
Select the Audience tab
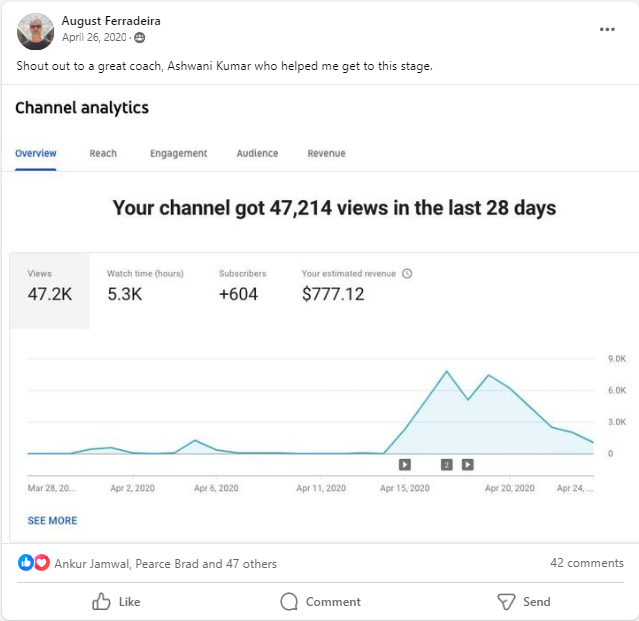[x=257, y=153]
